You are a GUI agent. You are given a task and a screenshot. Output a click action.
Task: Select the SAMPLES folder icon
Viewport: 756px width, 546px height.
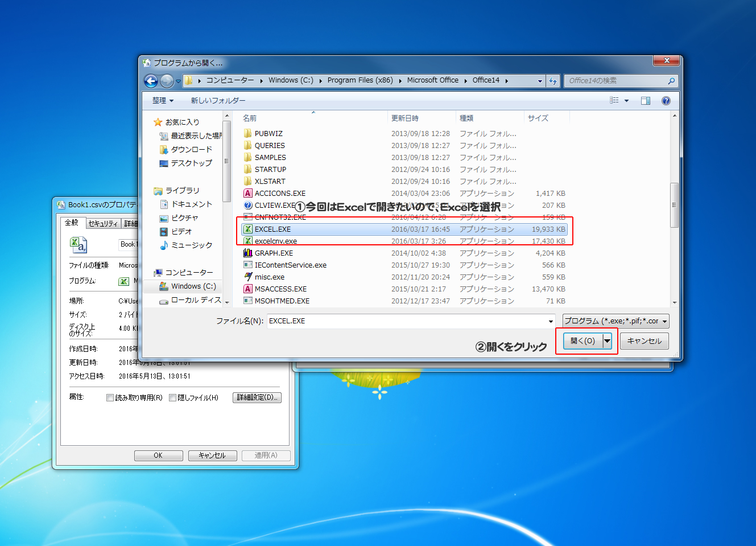point(248,157)
